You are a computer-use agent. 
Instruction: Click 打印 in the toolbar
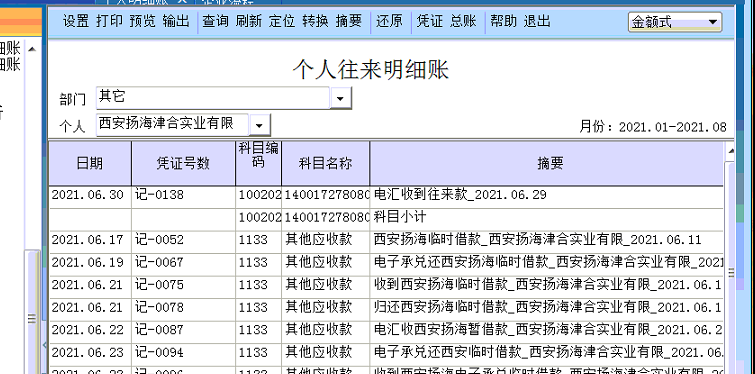click(x=109, y=21)
